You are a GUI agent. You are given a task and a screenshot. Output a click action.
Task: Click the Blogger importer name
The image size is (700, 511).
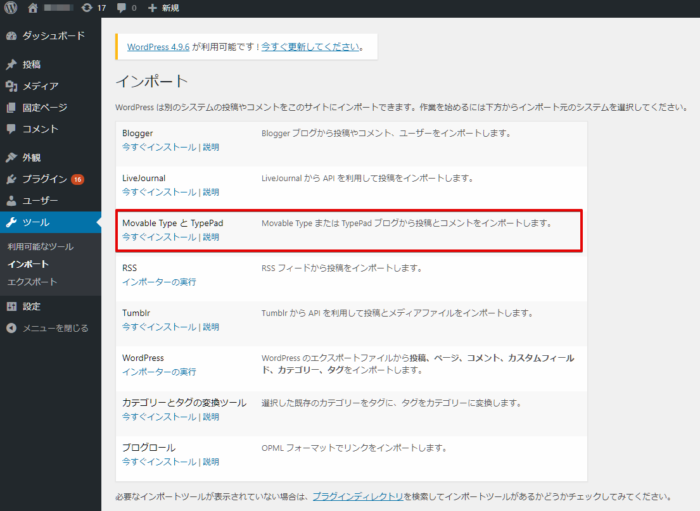click(x=138, y=133)
